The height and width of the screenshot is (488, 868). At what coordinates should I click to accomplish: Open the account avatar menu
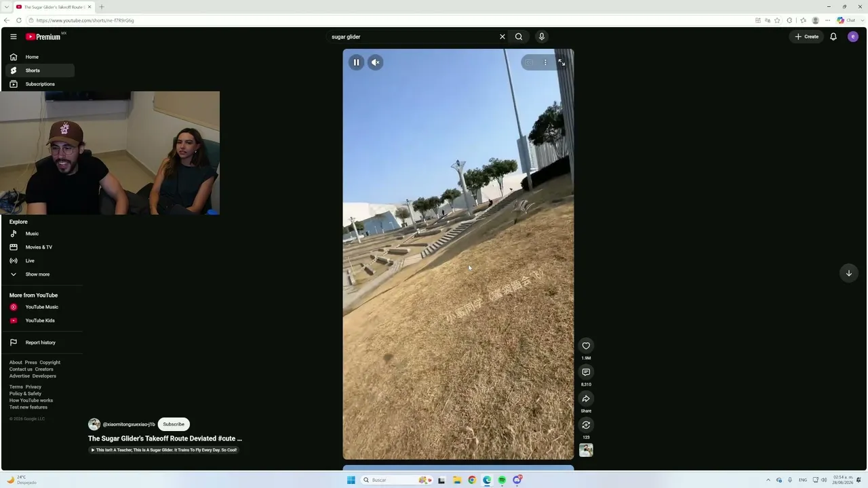(853, 37)
